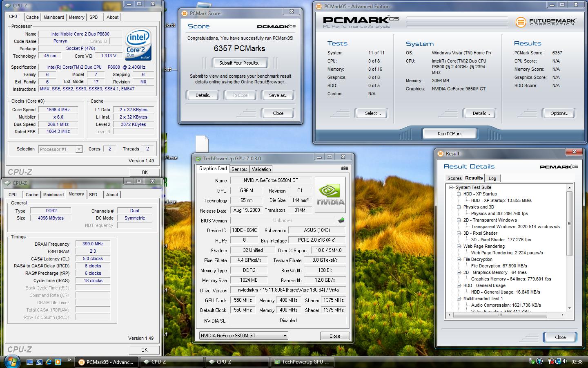This screenshot has height=368, width=588.
Task: Collapse the 2D - Transparent Windows node
Action: tap(459, 220)
